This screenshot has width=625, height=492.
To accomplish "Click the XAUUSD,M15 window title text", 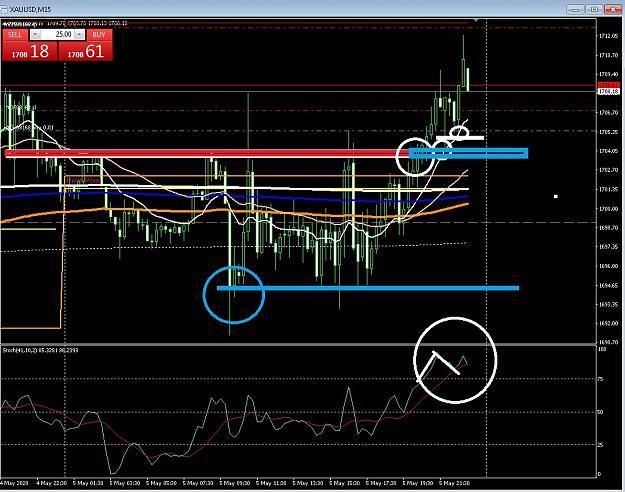I will point(30,9).
